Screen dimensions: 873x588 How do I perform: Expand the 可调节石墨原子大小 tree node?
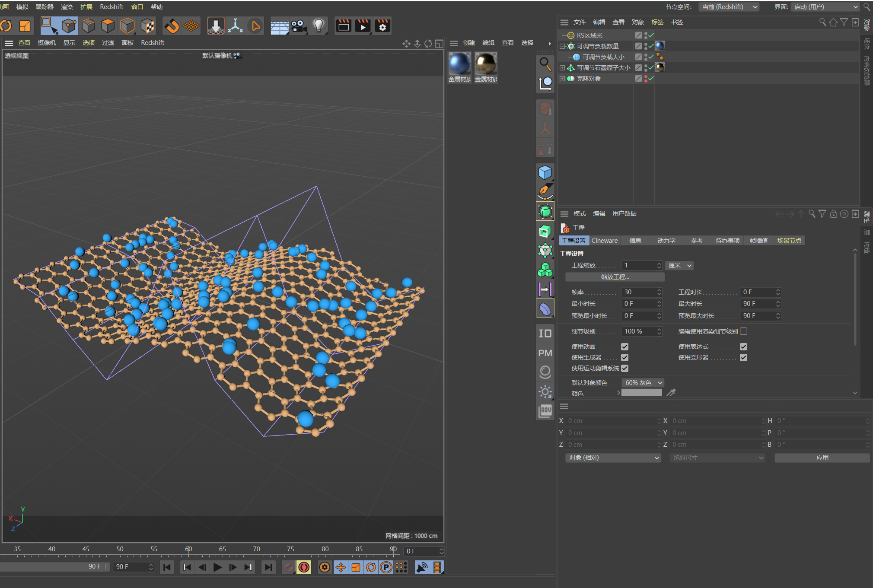click(x=562, y=67)
